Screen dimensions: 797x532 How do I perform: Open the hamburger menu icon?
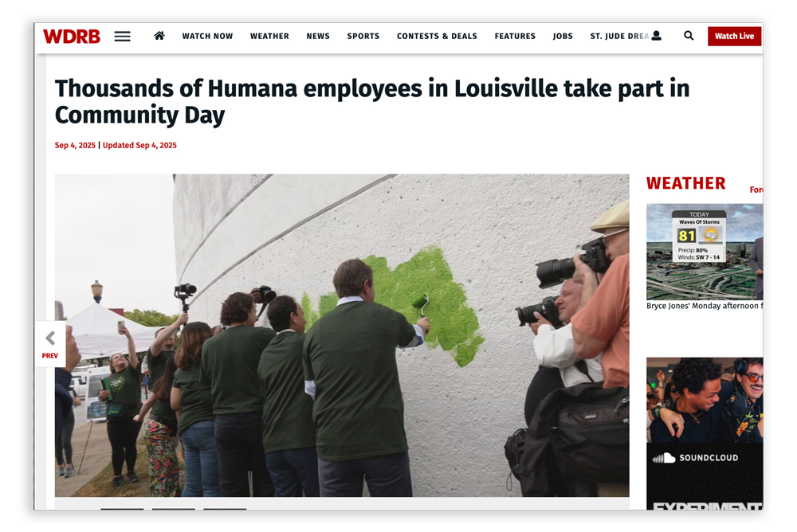pos(122,37)
